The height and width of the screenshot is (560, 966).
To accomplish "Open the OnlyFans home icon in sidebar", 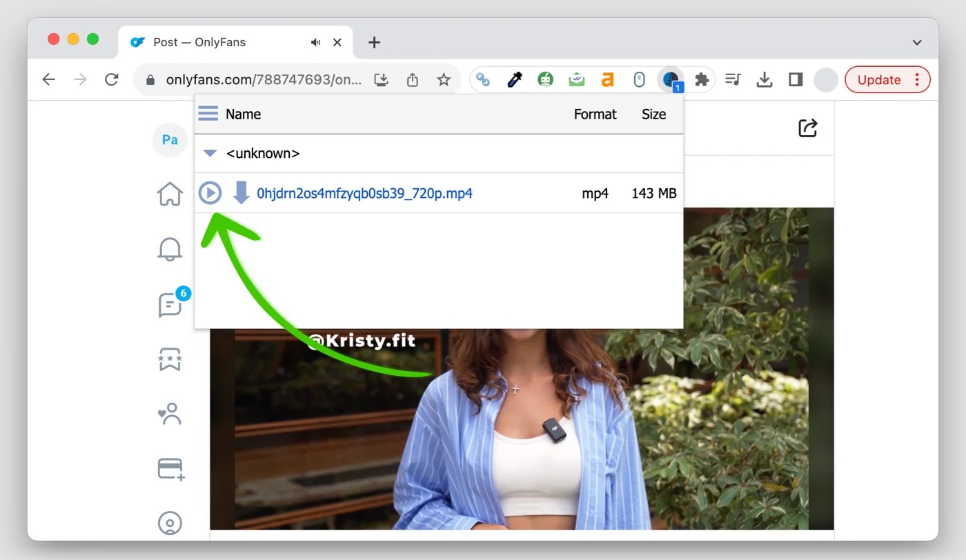I will [x=170, y=194].
